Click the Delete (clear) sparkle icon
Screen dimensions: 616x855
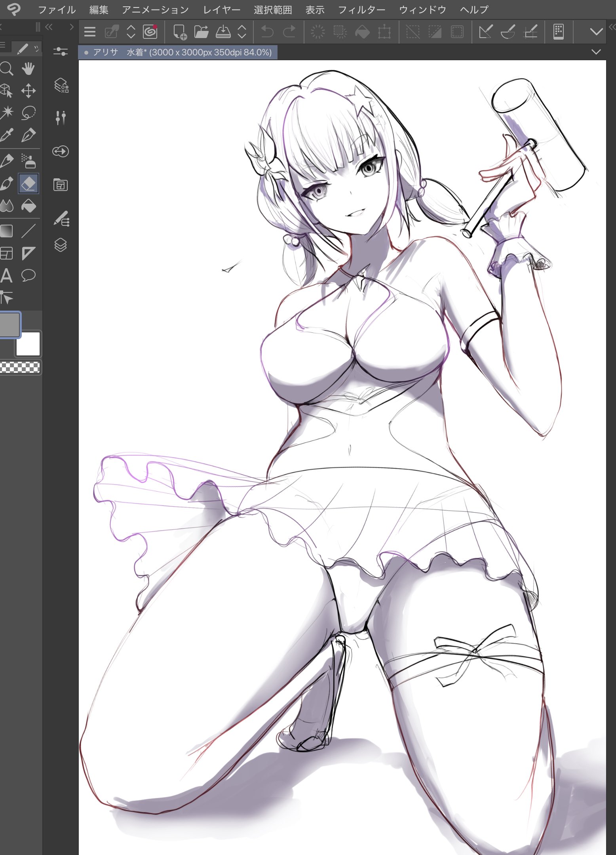pos(318,32)
